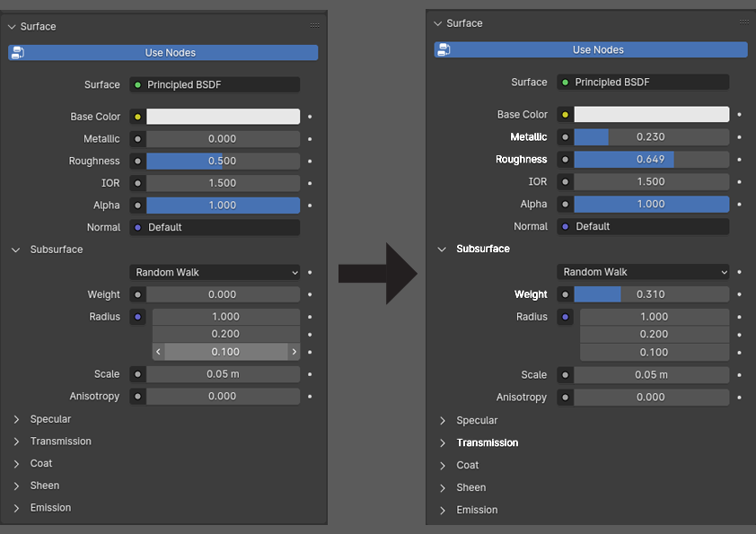This screenshot has height=534, width=756.
Task: Click Normal Default field in left panel
Action: point(215,227)
